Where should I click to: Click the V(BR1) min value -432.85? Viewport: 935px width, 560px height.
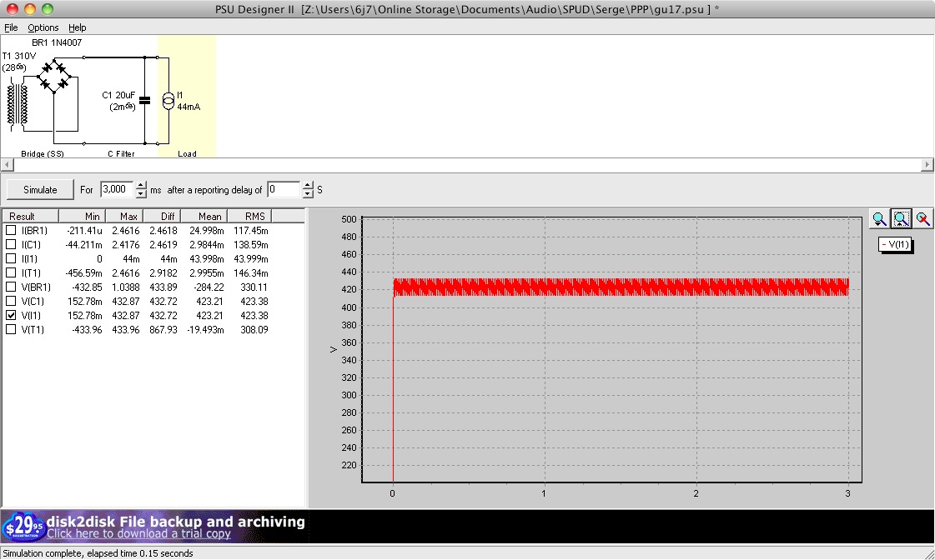point(87,287)
